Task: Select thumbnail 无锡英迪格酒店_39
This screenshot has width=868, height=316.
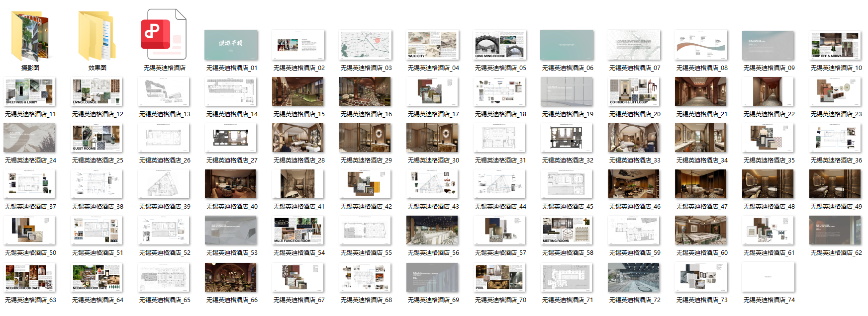Action: 164,184
